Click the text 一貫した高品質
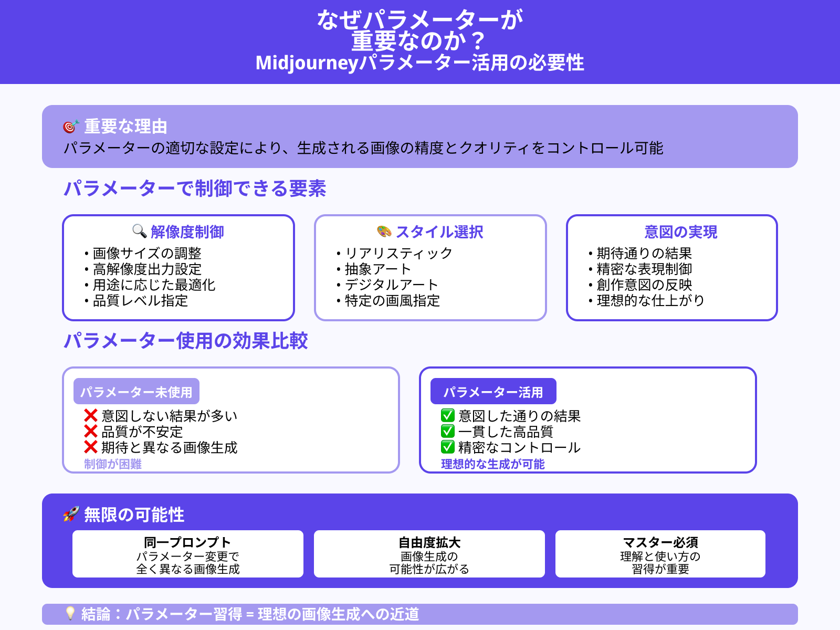This screenshot has width=840, height=630. (x=506, y=432)
